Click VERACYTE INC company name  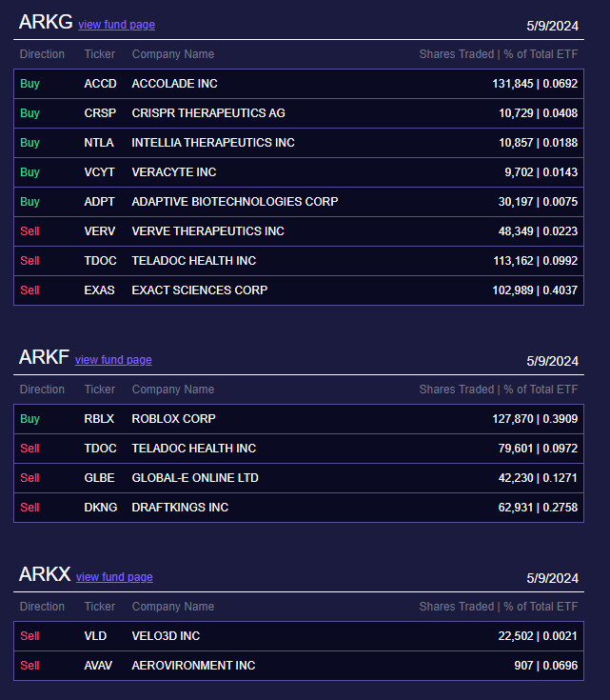174,171
